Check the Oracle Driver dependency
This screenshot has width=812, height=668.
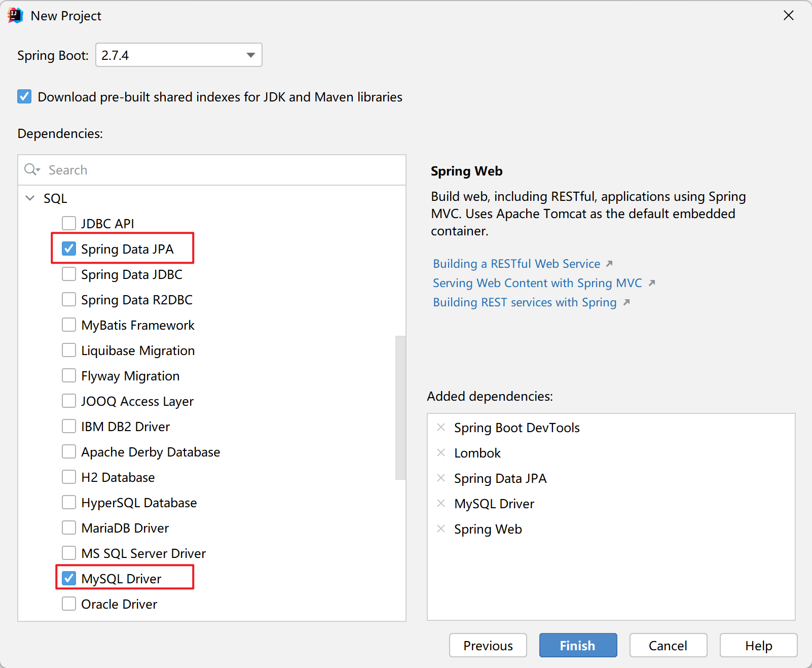(69, 604)
